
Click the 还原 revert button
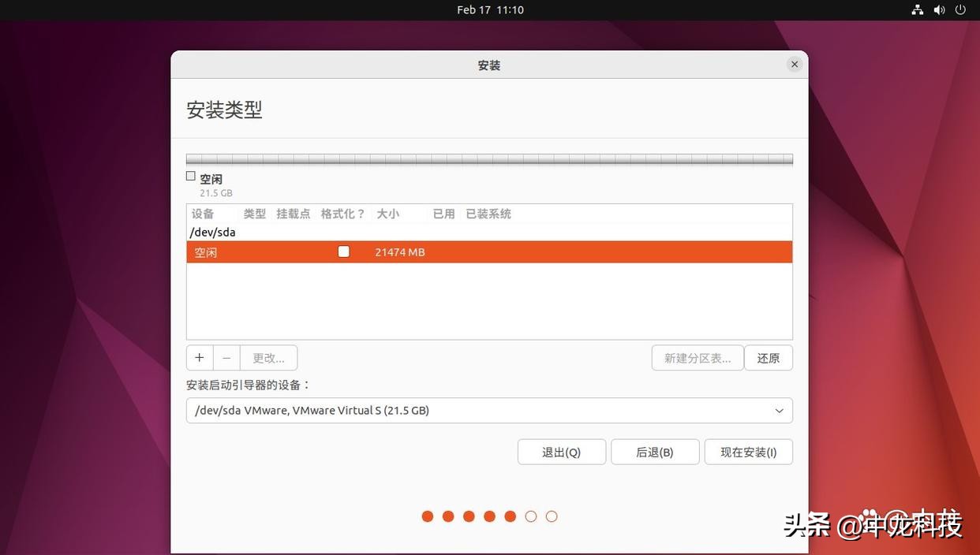pyautogui.click(x=767, y=357)
